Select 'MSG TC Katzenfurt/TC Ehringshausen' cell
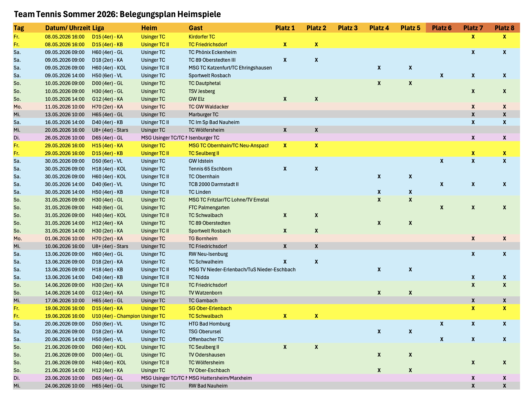The width and height of the screenshot is (532, 402). coord(230,68)
